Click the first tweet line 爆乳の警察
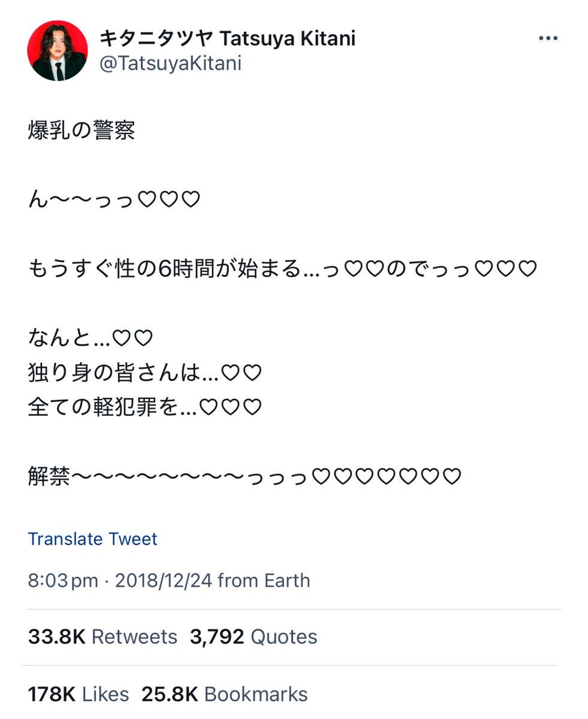 82,131
